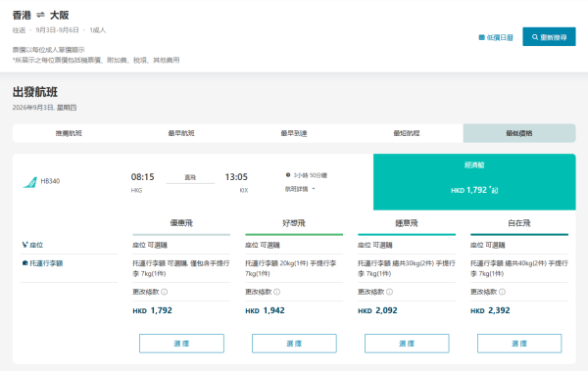The image size is (588, 371).
Task: Switch to the 最短航程 sorting tab
Action: pyautogui.click(x=407, y=133)
